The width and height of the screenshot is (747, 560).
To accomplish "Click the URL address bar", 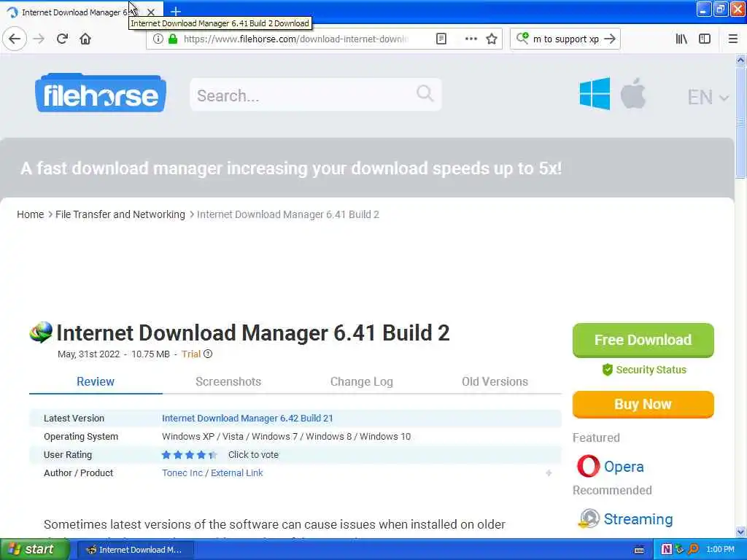I will [x=295, y=39].
